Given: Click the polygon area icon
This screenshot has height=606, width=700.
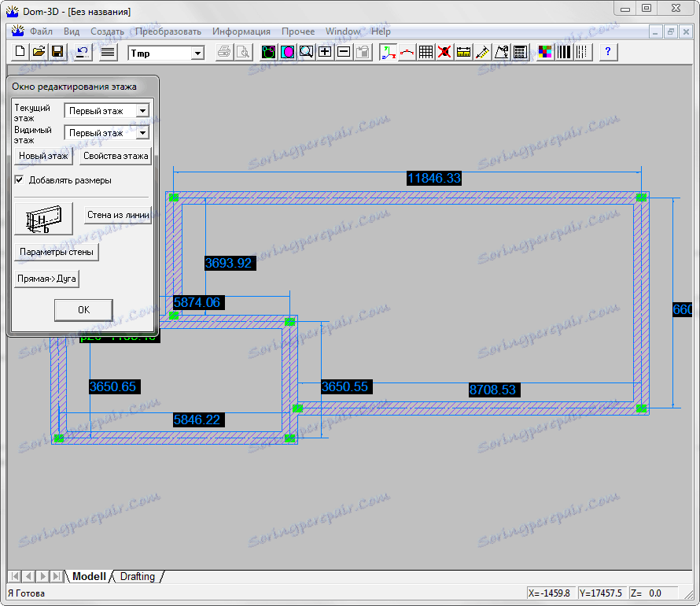Looking at the screenshot, I should pyautogui.click(x=501, y=52).
